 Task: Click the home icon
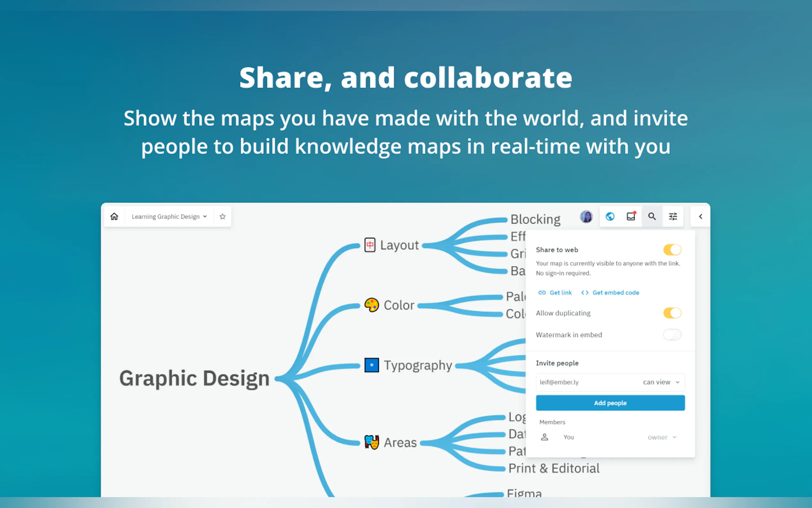(114, 216)
